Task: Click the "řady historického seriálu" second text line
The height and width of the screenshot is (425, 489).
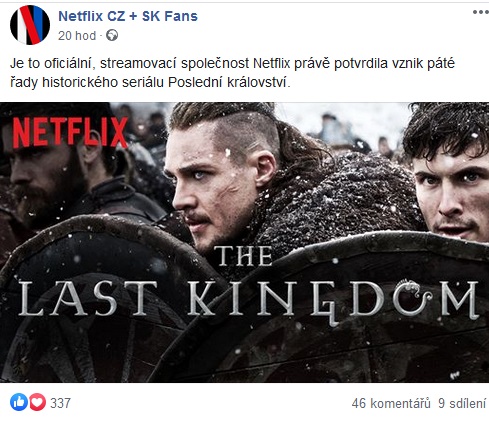Action: pos(150,83)
